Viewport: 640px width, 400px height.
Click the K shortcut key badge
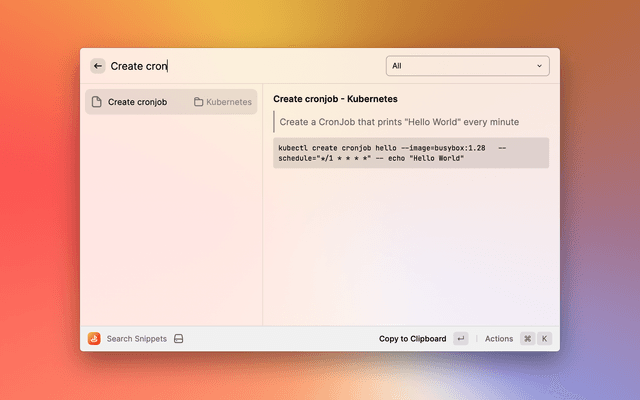click(545, 339)
